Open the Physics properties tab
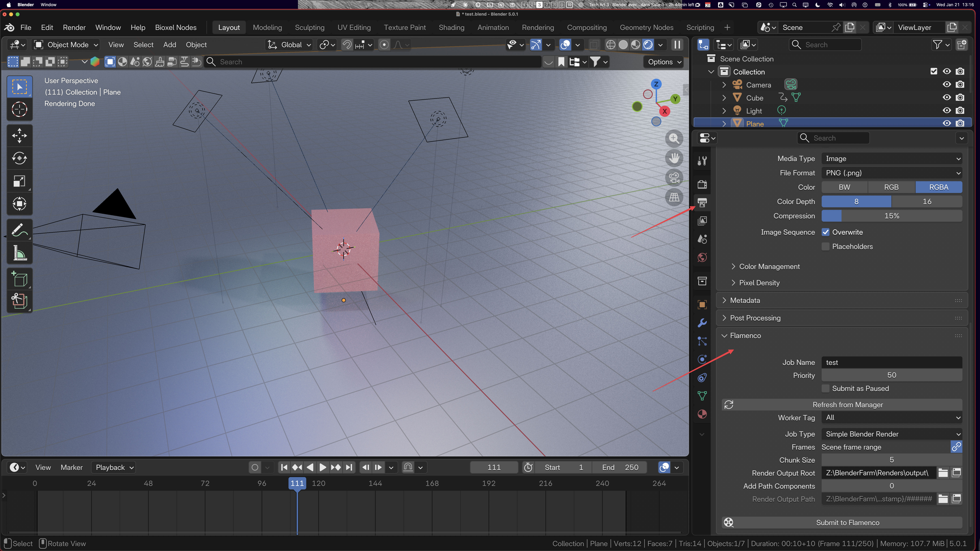 coord(702,359)
